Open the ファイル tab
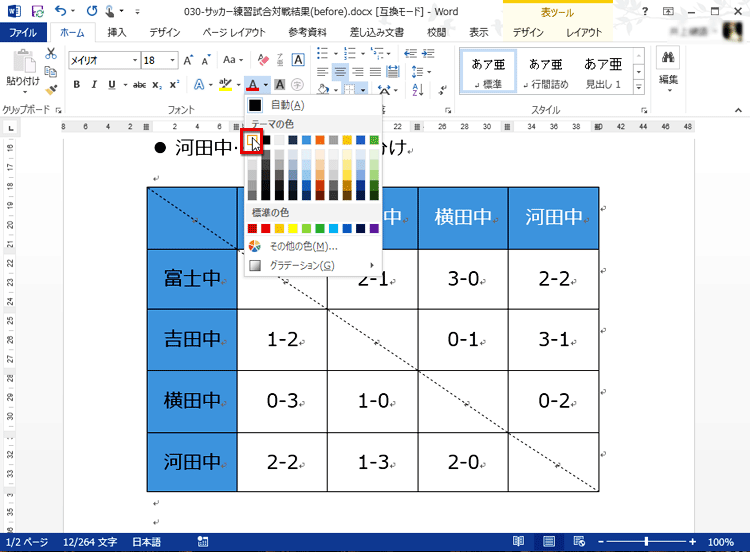Image resolution: width=750 pixels, height=552 pixels. pyautogui.click(x=23, y=32)
